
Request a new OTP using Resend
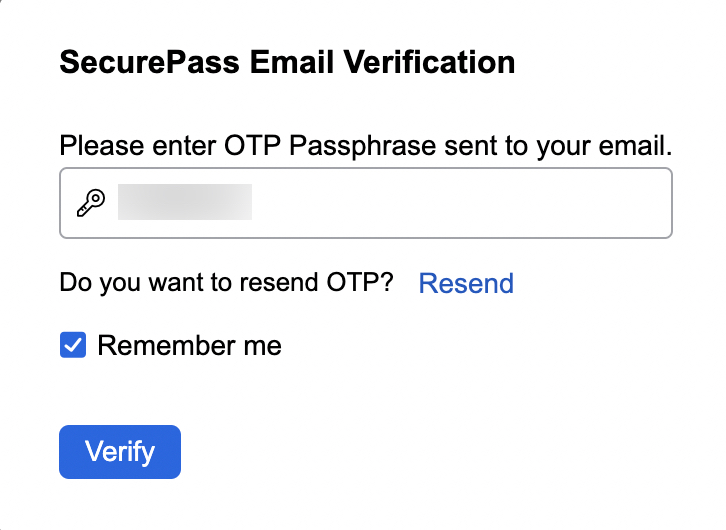[x=466, y=283]
